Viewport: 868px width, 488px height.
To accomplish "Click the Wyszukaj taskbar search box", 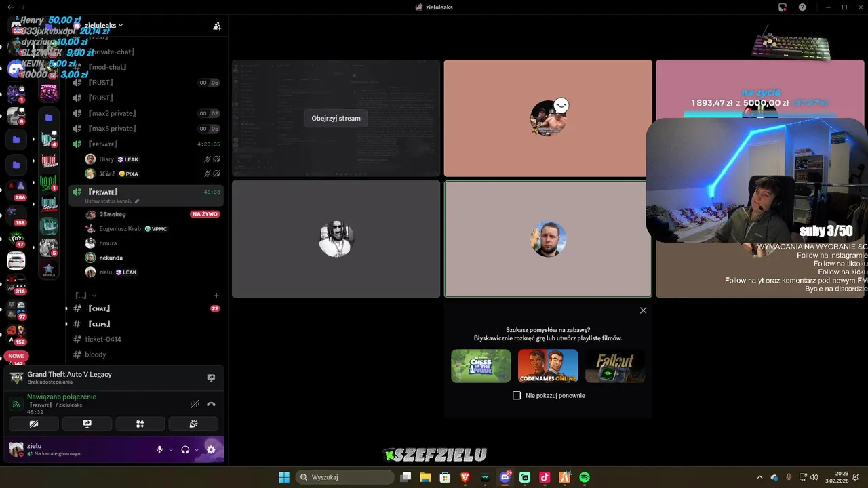I will click(344, 477).
